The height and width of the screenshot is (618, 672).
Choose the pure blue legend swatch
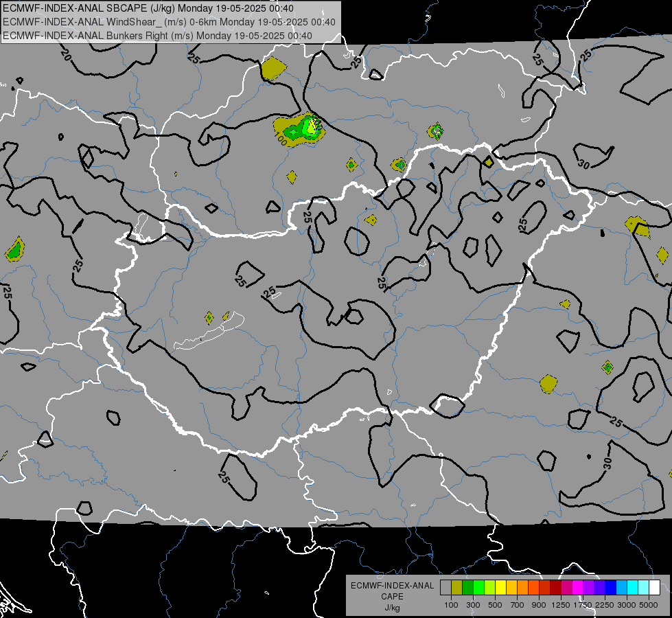pyautogui.click(x=610, y=588)
